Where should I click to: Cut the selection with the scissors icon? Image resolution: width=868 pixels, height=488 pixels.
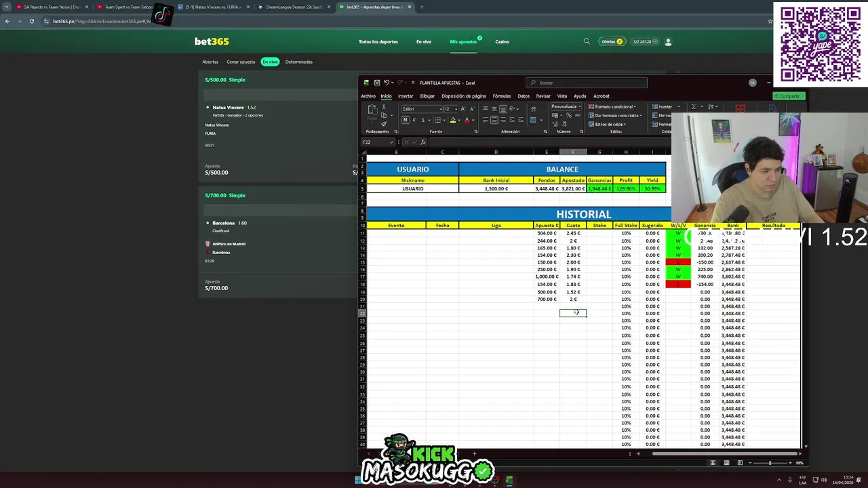tap(384, 106)
